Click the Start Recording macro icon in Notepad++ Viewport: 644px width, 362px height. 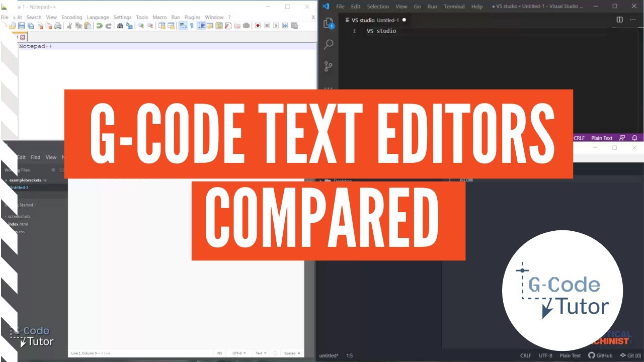point(258,26)
